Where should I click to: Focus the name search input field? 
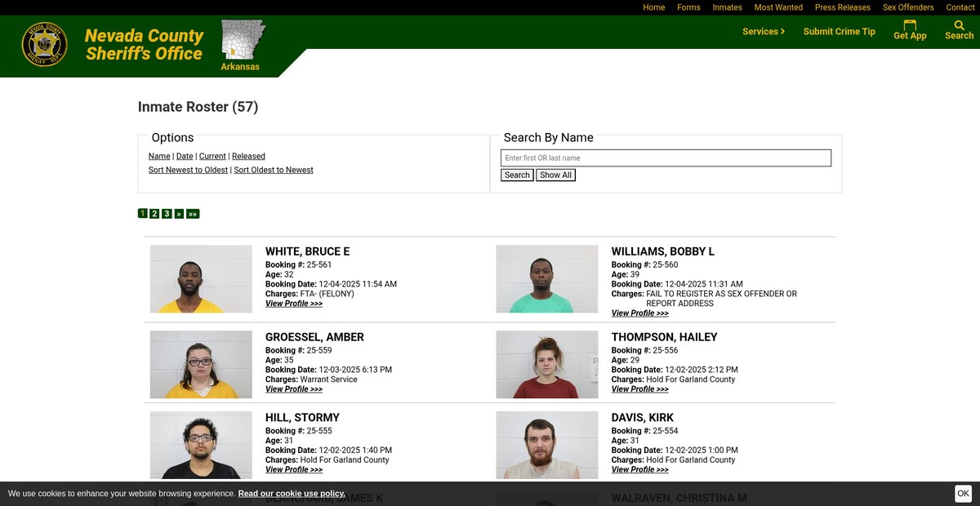(x=666, y=158)
